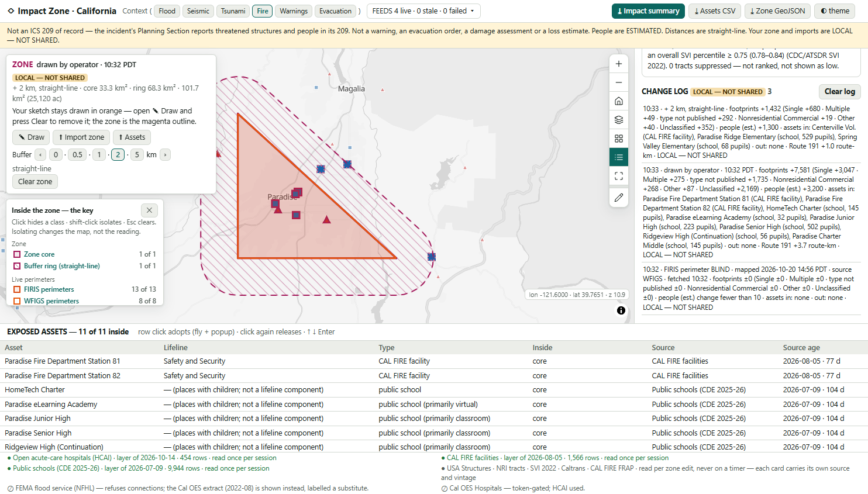Close the Inside the zone key panel
The width and height of the screenshot is (868, 494).
tap(149, 210)
